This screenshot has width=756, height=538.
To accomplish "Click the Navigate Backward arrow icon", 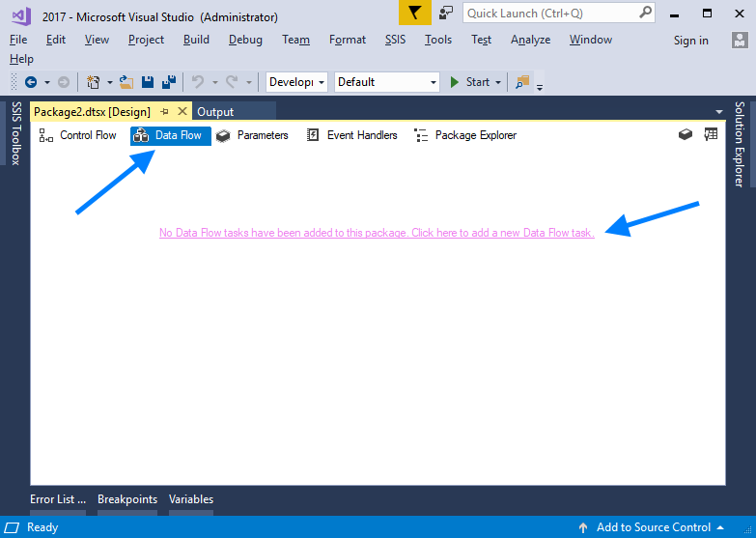I will coord(31,82).
